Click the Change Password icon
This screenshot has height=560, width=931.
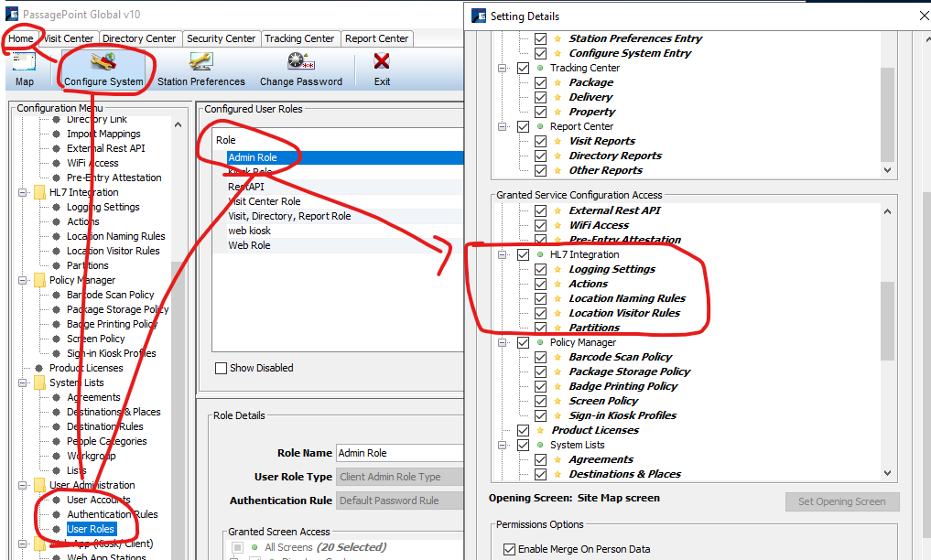tap(300, 62)
